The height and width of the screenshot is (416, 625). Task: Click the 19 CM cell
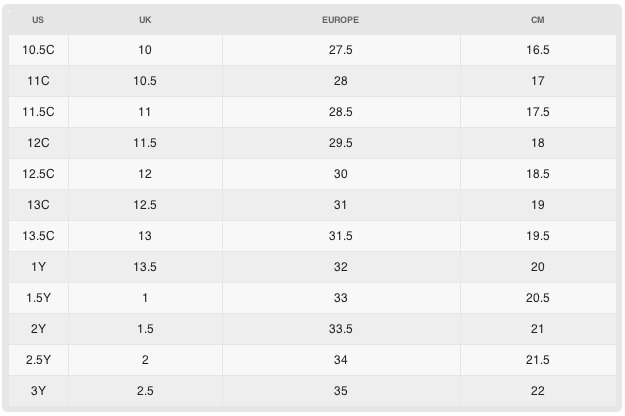pyautogui.click(x=538, y=205)
